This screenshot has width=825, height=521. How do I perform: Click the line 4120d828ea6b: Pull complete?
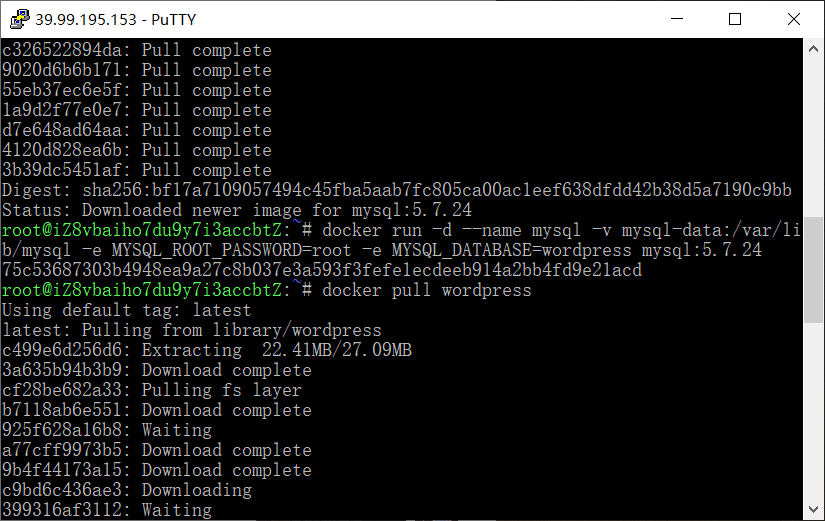pyautogui.click(x=137, y=150)
